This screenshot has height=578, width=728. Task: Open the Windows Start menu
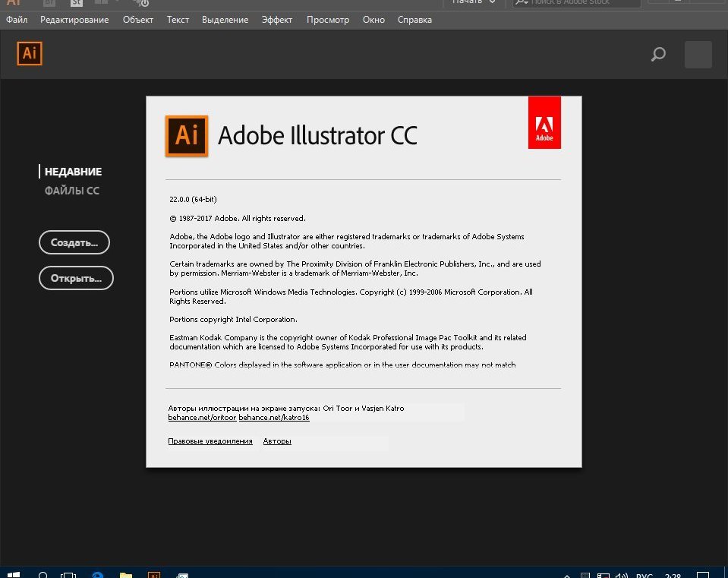tap(14, 575)
